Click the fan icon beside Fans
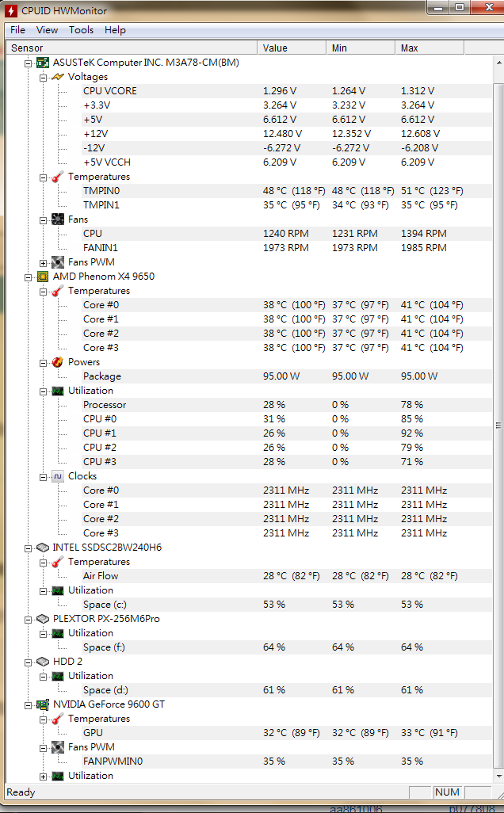 pos(57,219)
